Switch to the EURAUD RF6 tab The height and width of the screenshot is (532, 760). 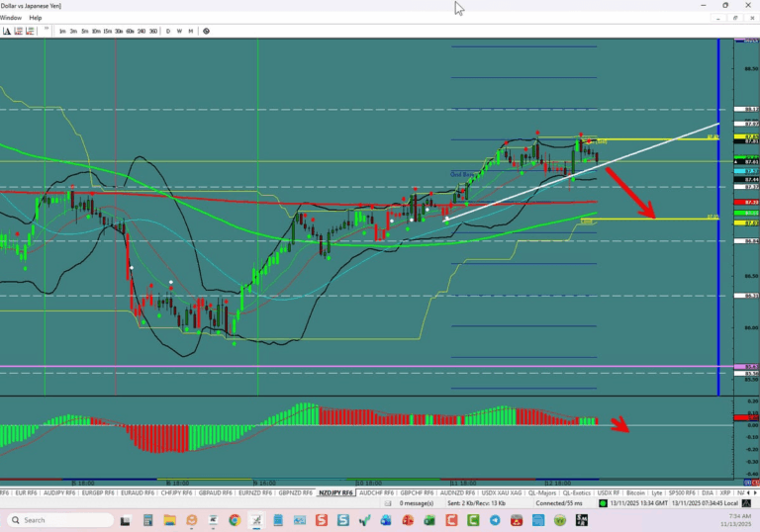[x=138, y=492]
